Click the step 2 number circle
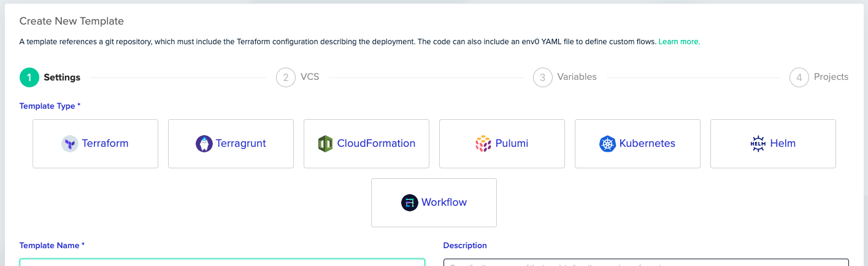 point(286,77)
